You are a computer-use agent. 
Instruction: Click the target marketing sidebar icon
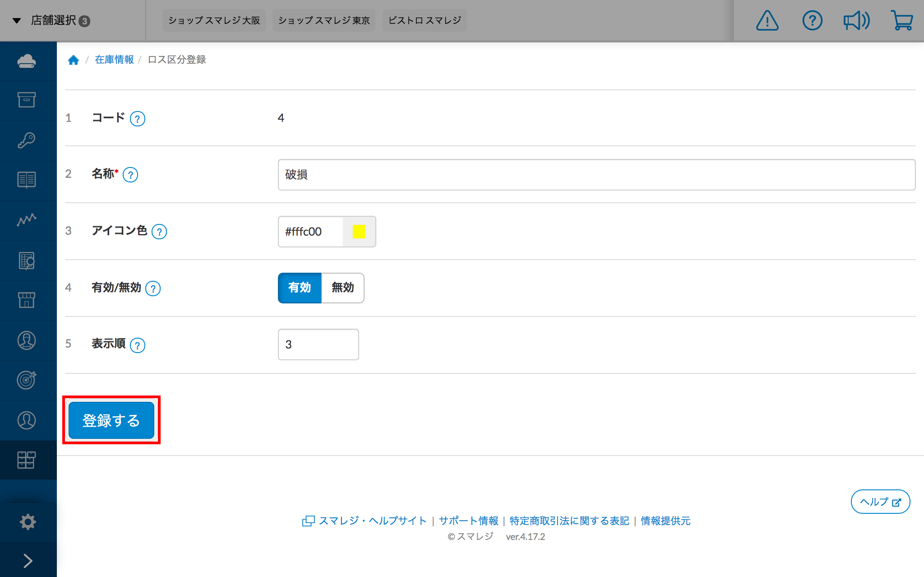point(27,380)
